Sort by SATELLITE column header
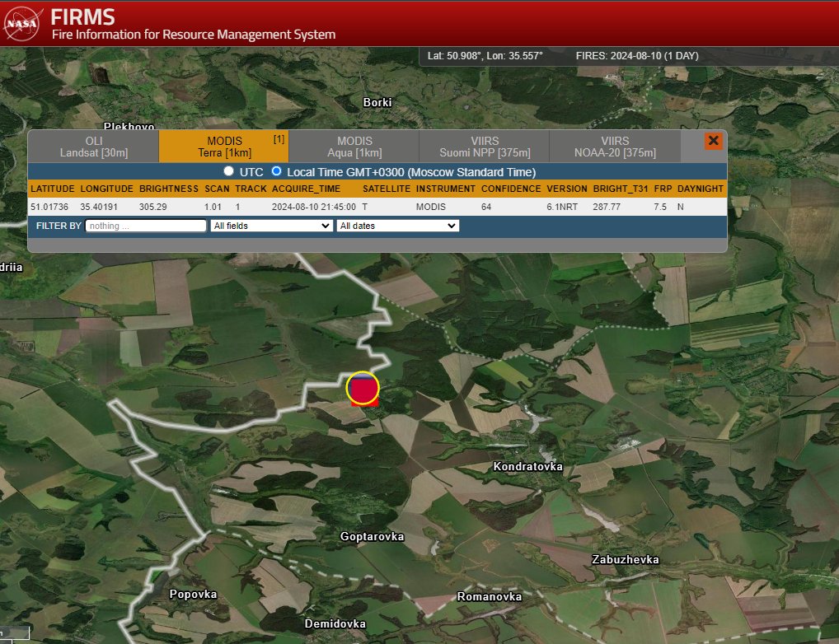The width and height of the screenshot is (839, 644). pos(387,189)
